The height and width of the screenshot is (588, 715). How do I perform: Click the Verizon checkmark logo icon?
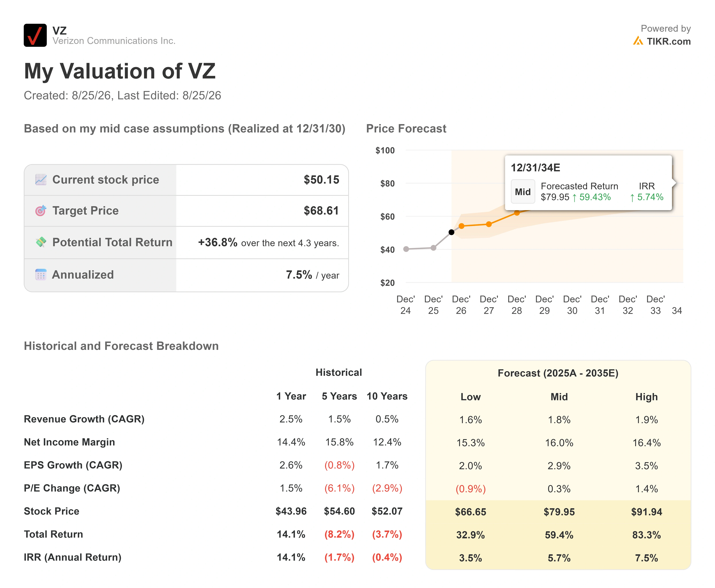35,35
